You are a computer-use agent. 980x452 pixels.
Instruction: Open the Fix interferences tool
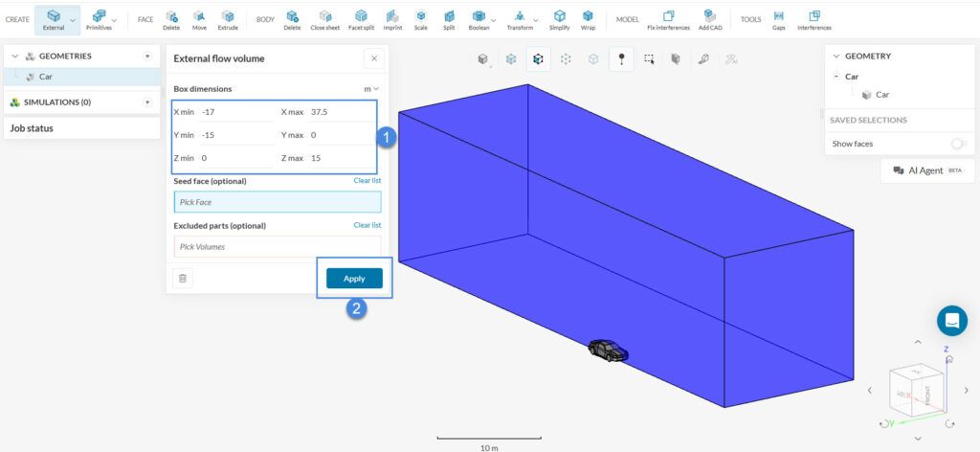(668, 18)
